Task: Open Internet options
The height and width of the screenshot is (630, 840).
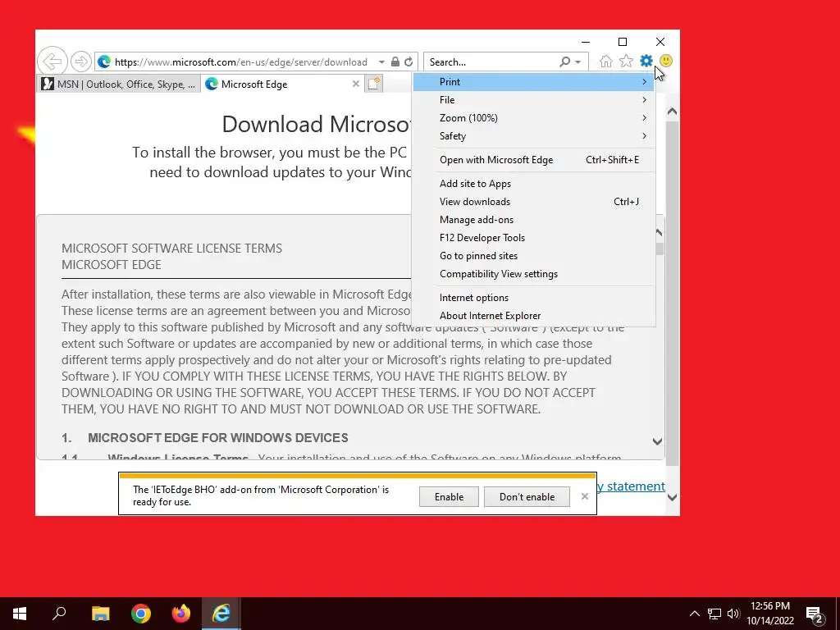Action: (x=533, y=298)
